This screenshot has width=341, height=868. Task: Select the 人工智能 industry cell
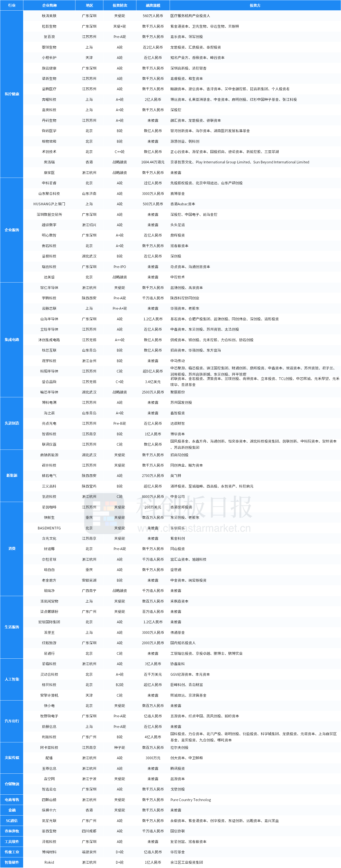12,679
